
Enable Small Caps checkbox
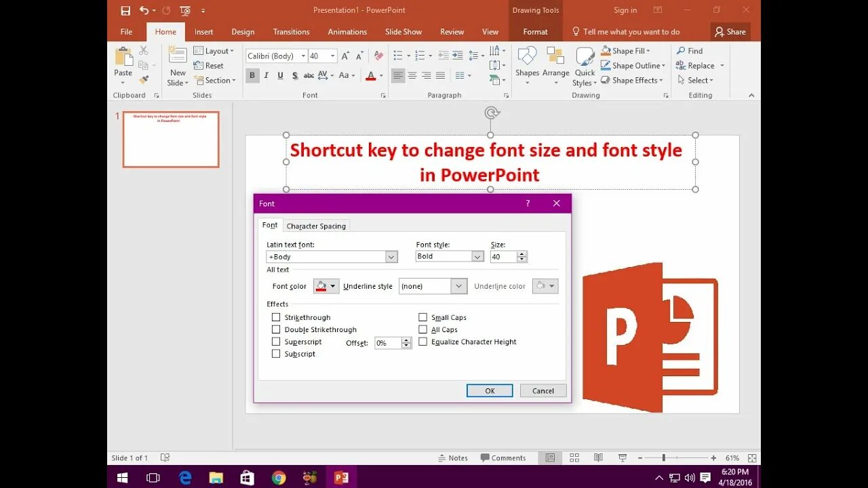[422, 317]
